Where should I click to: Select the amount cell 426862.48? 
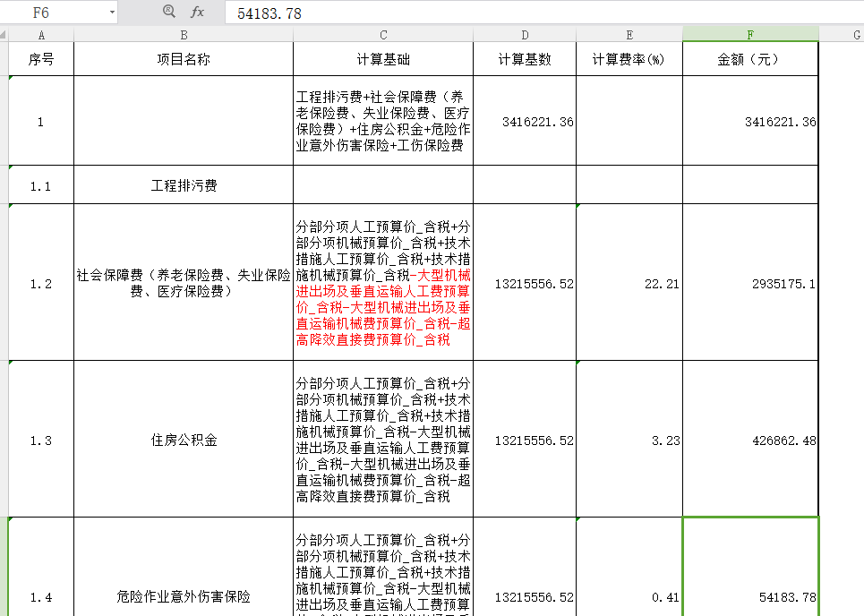click(750, 439)
